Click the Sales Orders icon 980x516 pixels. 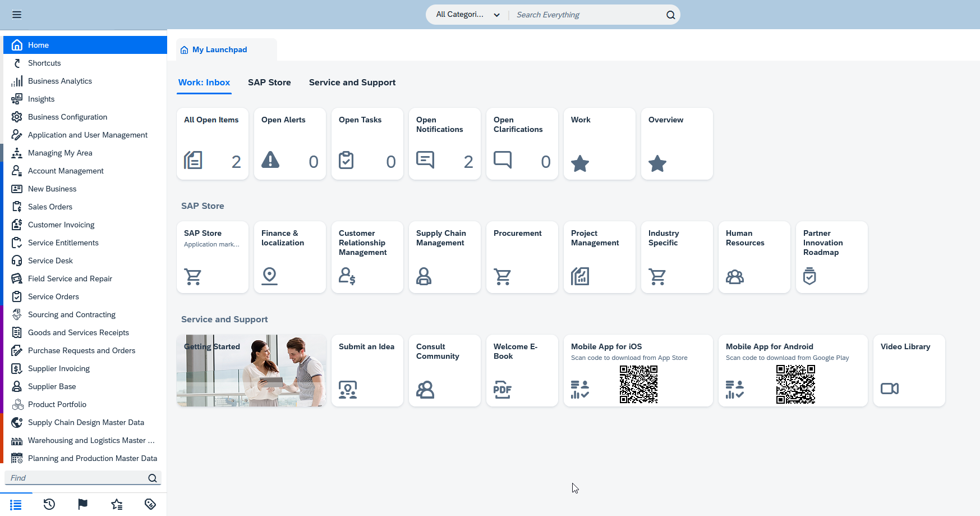[x=17, y=207]
